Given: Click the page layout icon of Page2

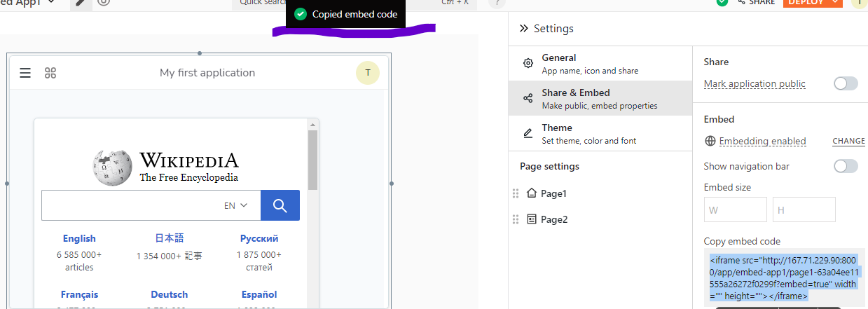Looking at the screenshot, I should click(532, 219).
